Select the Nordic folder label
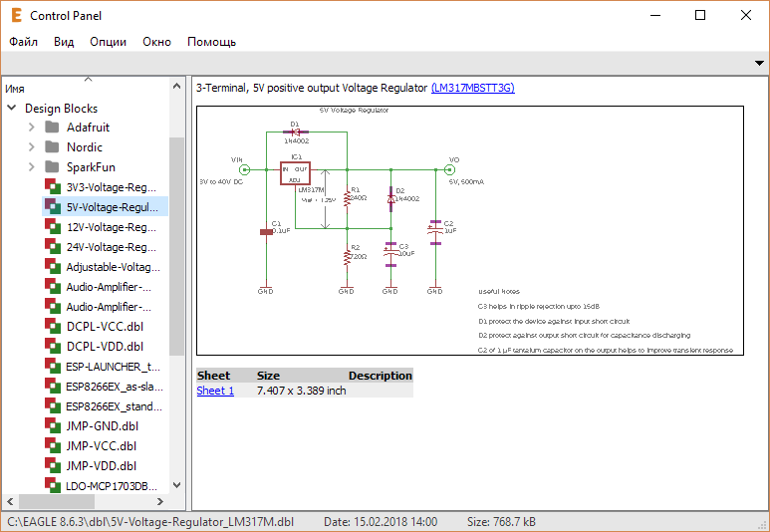The height and width of the screenshot is (532, 770). [85, 146]
